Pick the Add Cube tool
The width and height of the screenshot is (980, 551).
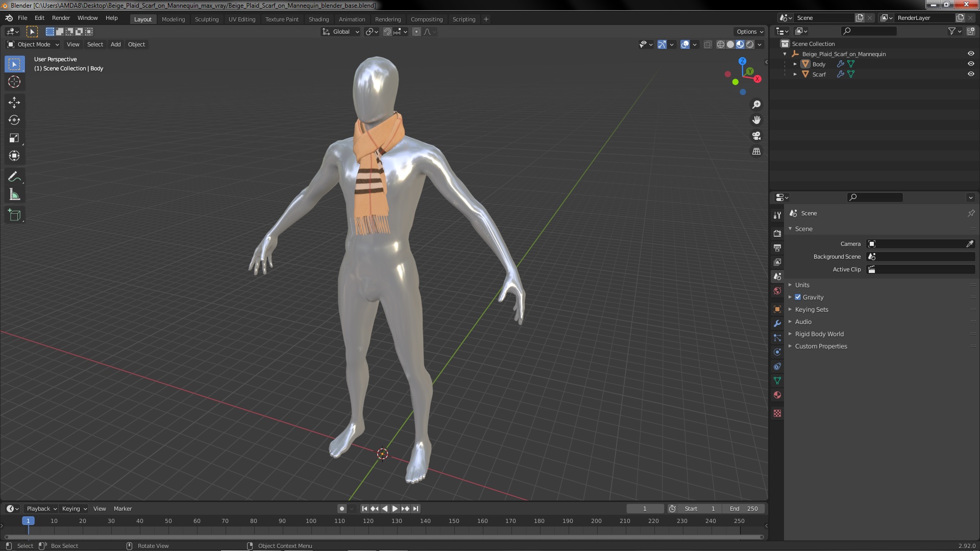14,215
